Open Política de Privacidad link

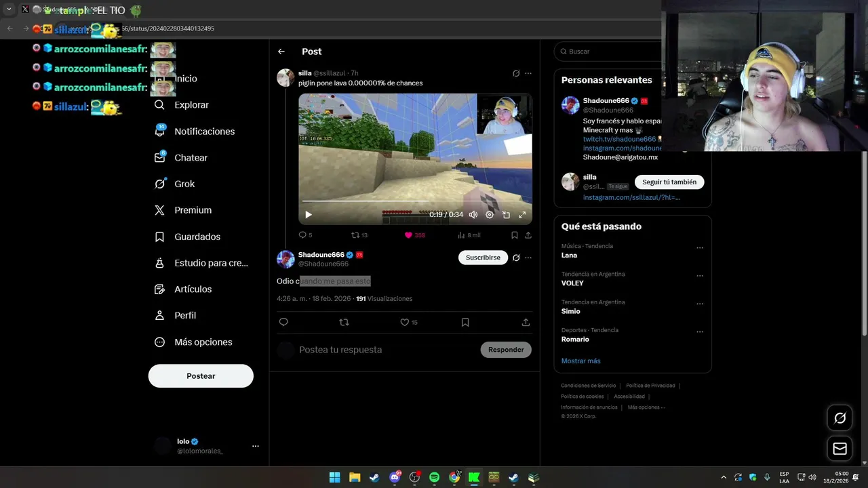(x=650, y=386)
